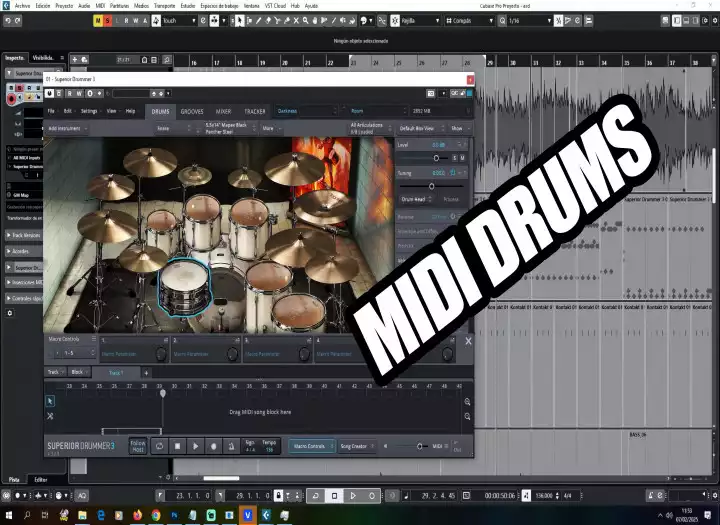This screenshot has width=720, height=525.
Task: Select the Zoom magnifier tool
Action: pos(305,21)
